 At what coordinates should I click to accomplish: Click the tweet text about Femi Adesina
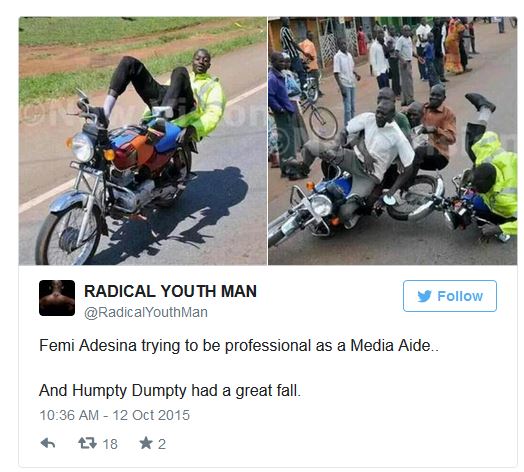239,345
